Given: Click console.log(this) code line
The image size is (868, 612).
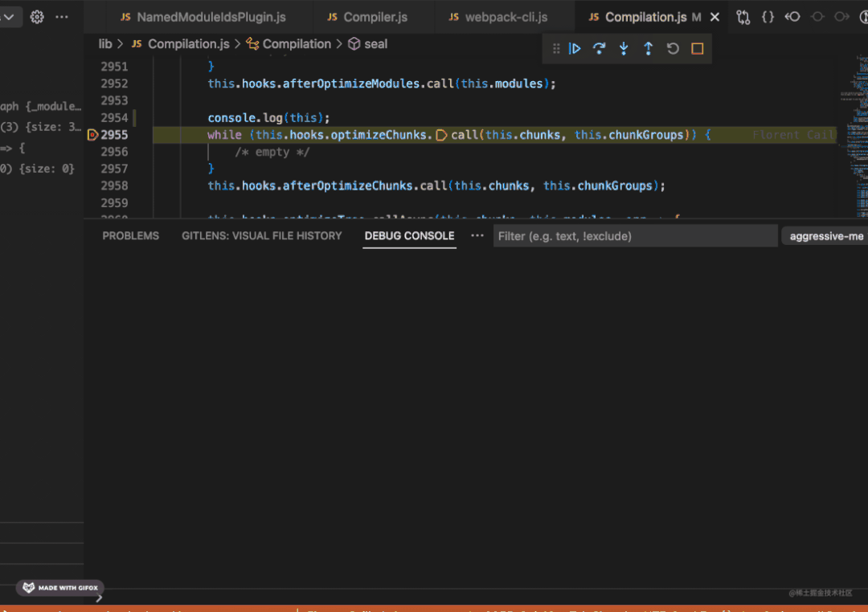Looking at the screenshot, I should [268, 118].
